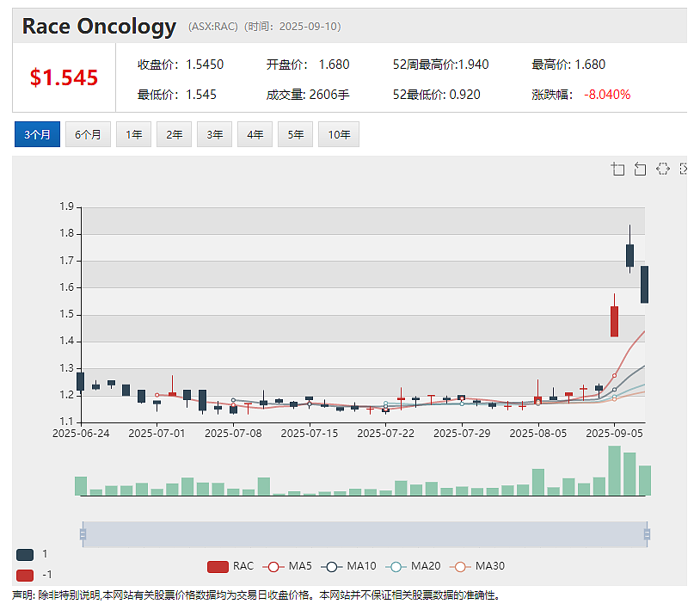
Task: Switch to the 2年 range tab
Action: 174,134
